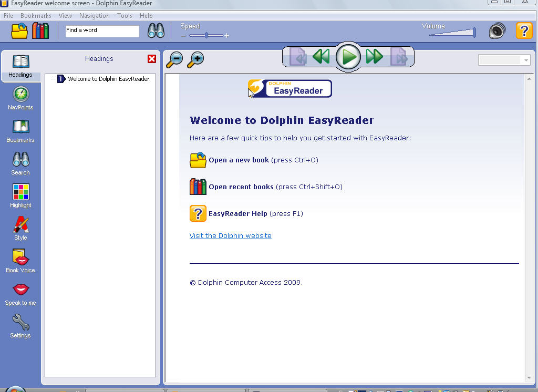The image size is (538, 392).
Task: Open a book with toolbar folder icon
Action: (19, 31)
